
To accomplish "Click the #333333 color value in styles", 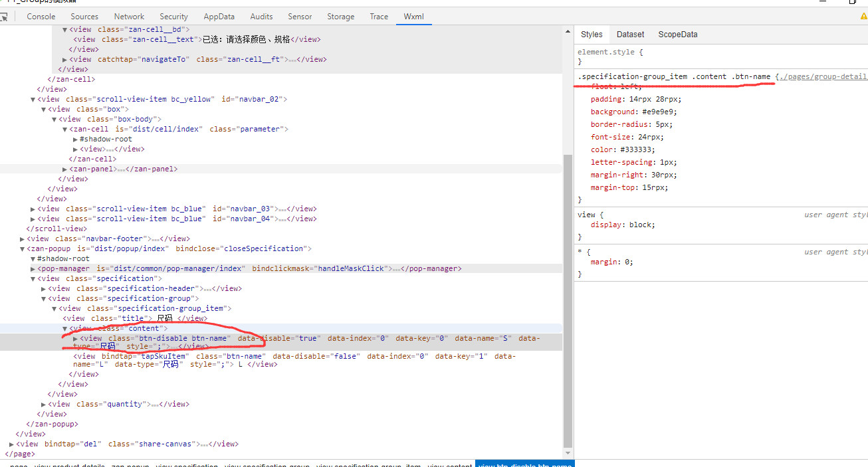I will [x=641, y=149].
